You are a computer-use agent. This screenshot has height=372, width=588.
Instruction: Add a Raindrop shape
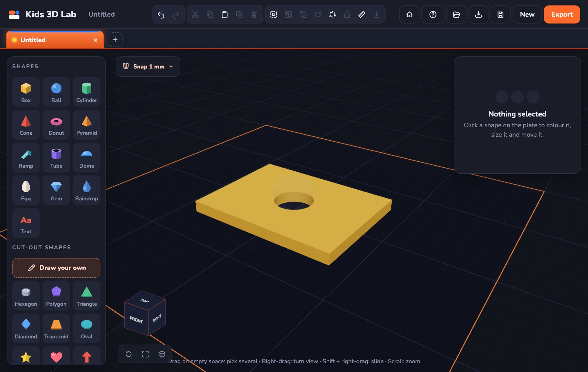tap(87, 190)
